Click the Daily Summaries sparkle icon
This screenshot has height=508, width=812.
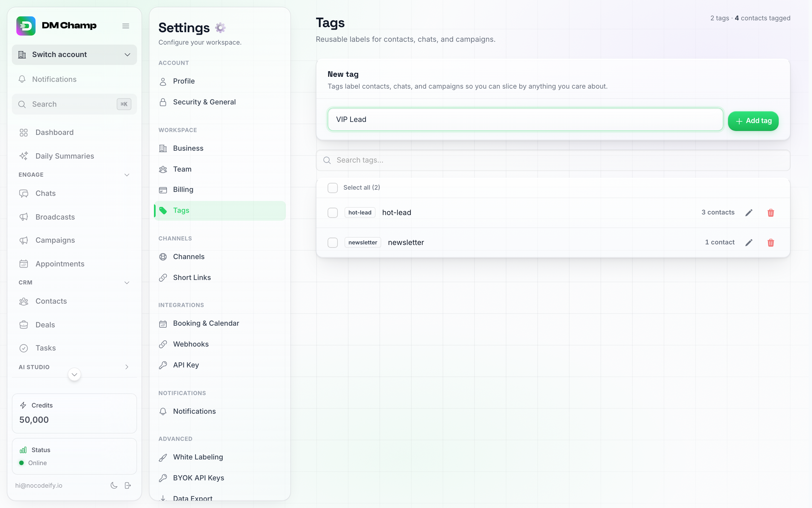23,156
